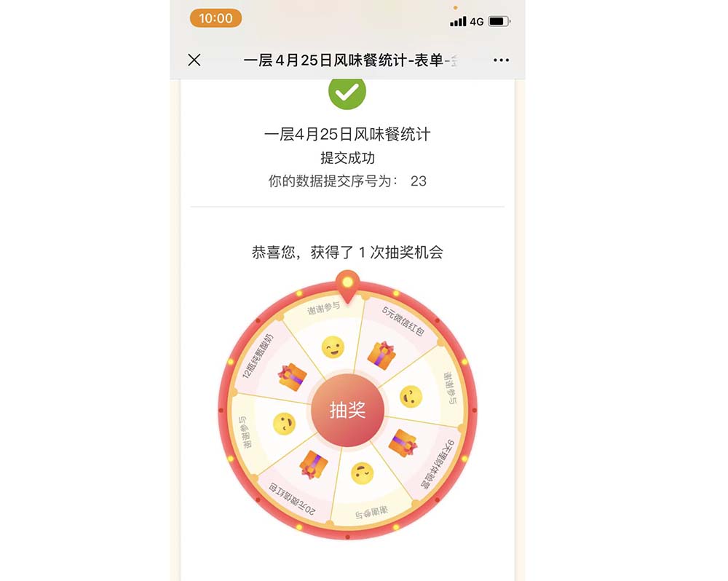Close the form page with the X icon
728x581 pixels.
194,60
